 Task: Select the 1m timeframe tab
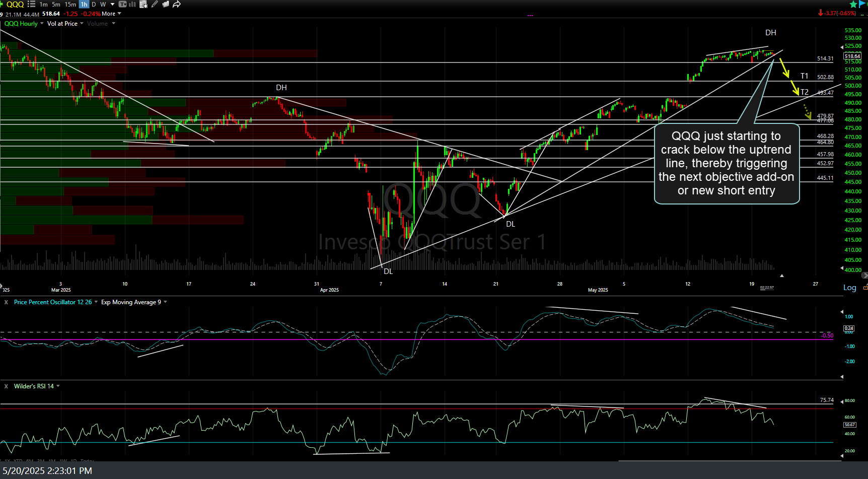[43, 4]
